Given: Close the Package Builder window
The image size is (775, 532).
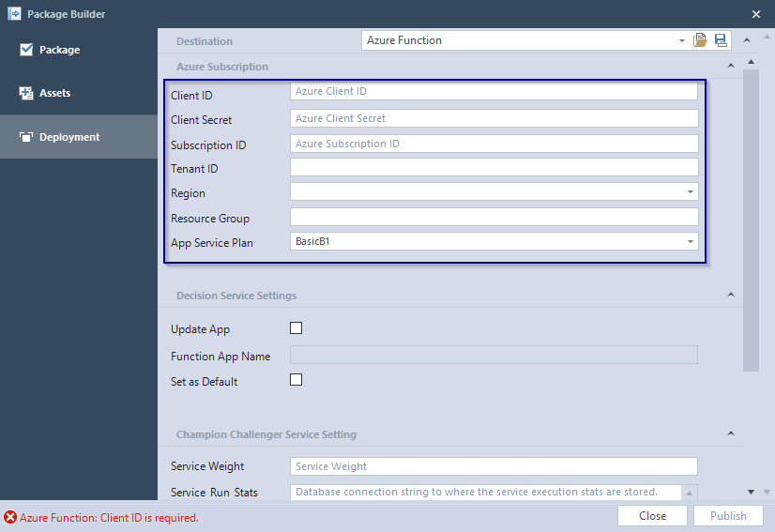Looking at the screenshot, I should click(755, 14).
